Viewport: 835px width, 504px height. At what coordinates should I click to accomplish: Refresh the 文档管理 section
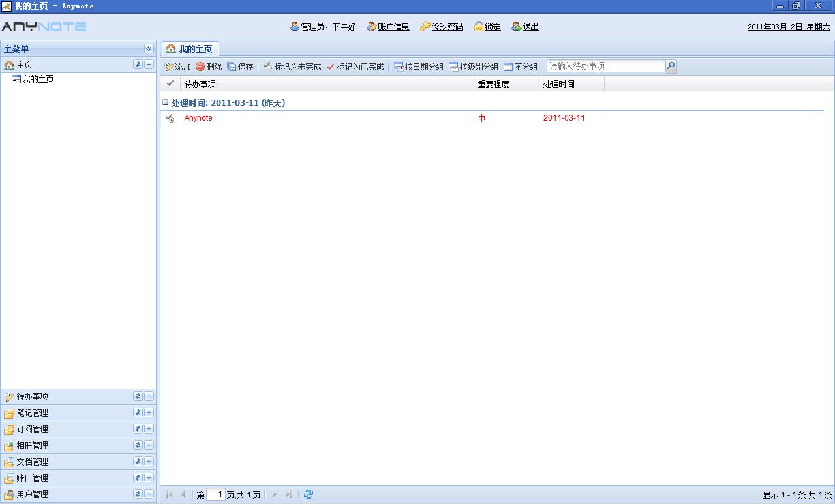coord(138,461)
